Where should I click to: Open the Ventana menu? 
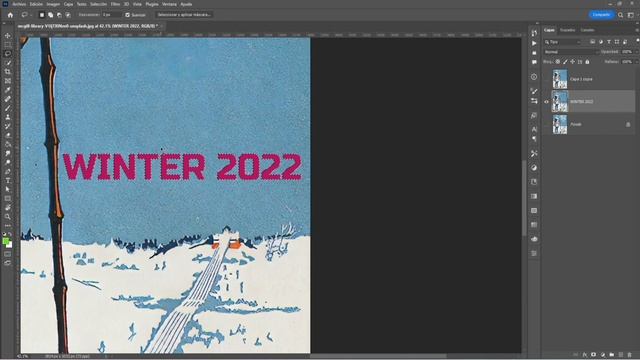[x=169, y=4]
